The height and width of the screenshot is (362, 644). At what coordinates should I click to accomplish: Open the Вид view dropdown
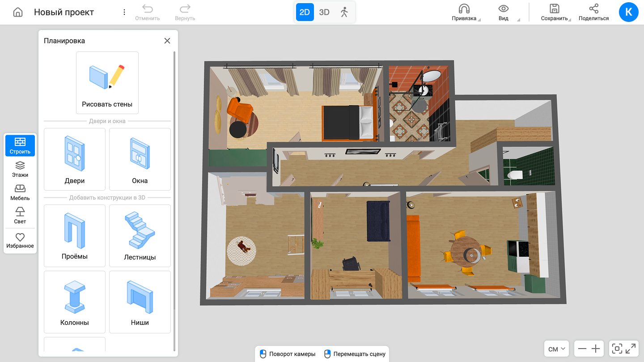pos(504,12)
